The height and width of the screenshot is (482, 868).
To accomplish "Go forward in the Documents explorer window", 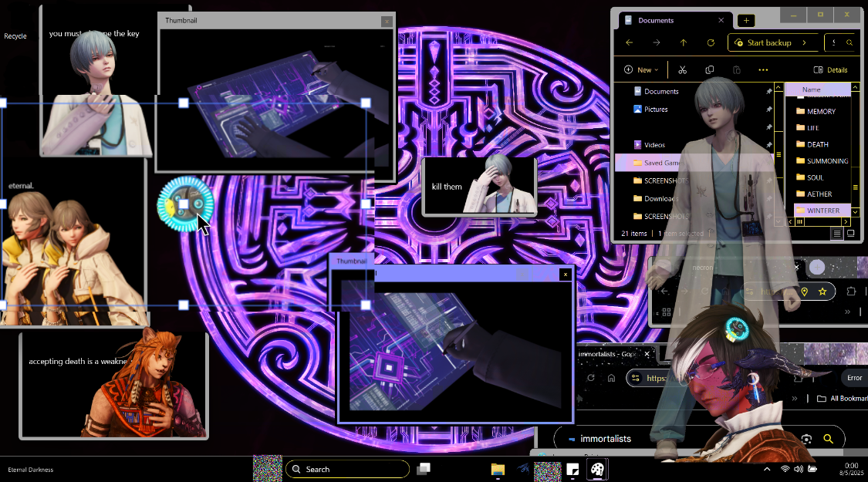I will click(657, 42).
